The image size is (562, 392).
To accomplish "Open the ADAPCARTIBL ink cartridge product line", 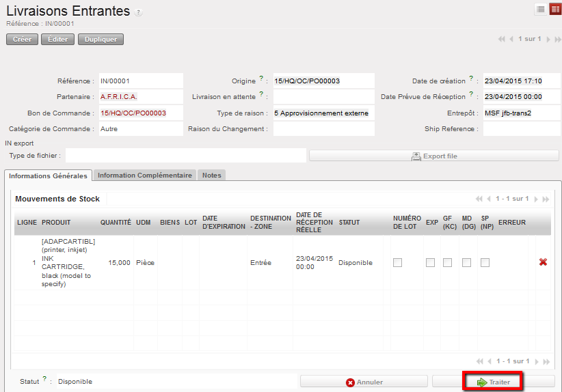I will click(x=68, y=263).
